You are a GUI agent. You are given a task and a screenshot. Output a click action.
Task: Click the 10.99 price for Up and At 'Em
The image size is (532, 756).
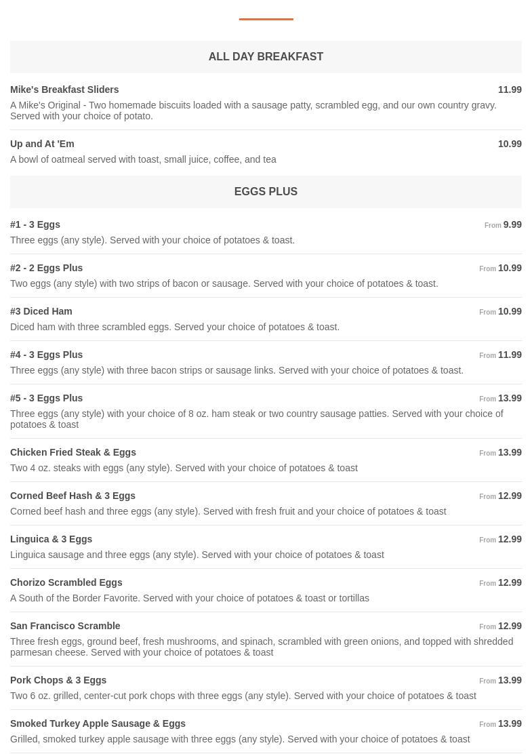(510, 144)
